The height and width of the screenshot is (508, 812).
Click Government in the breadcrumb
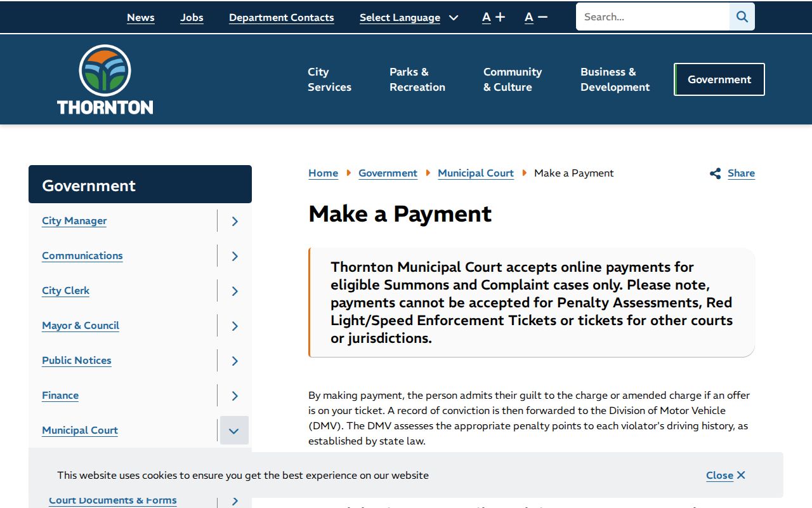[388, 173]
